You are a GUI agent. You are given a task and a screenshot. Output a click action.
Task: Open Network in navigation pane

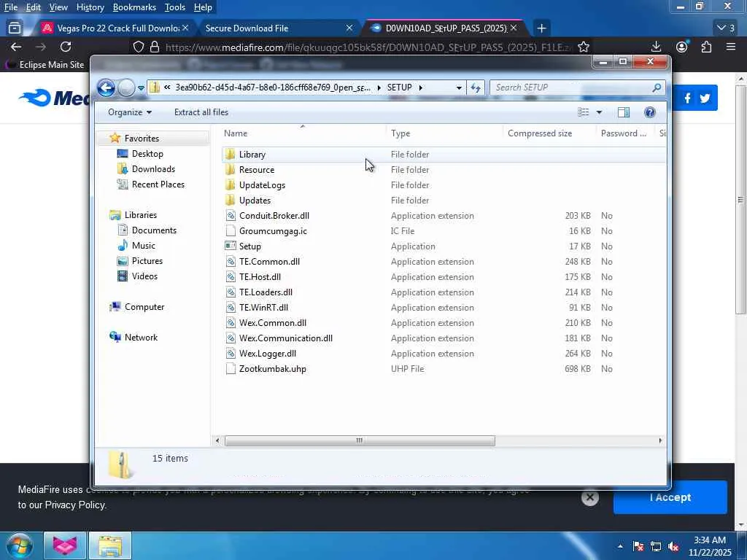[x=141, y=338]
